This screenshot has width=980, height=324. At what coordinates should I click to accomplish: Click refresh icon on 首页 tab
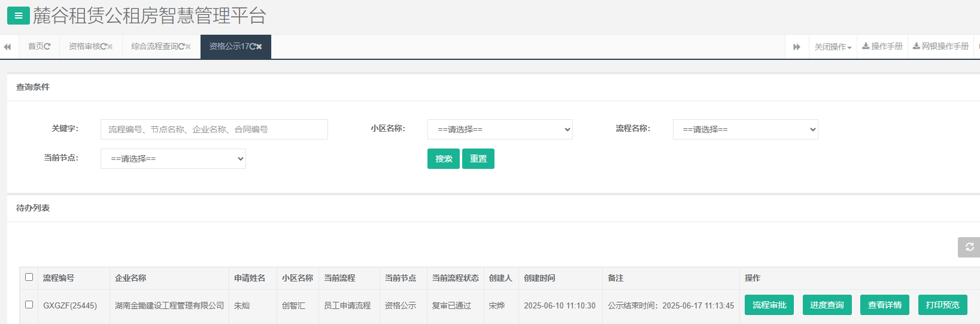47,47
